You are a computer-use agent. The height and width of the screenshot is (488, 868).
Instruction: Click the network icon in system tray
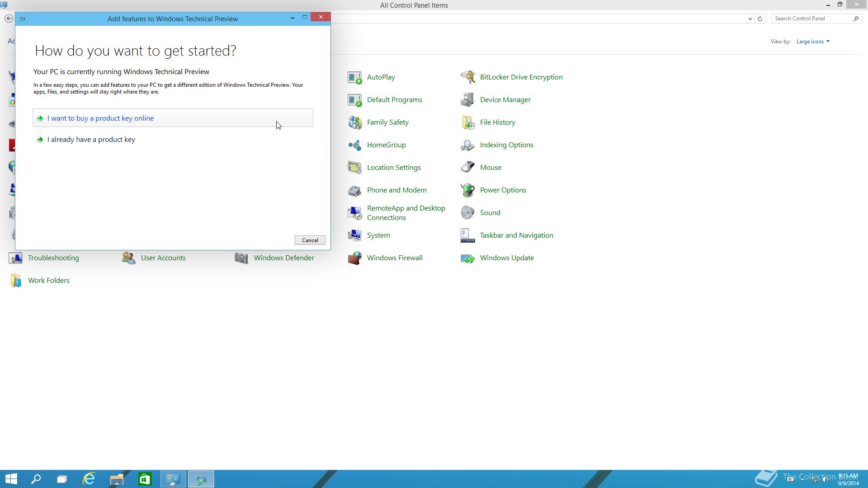[x=815, y=479]
